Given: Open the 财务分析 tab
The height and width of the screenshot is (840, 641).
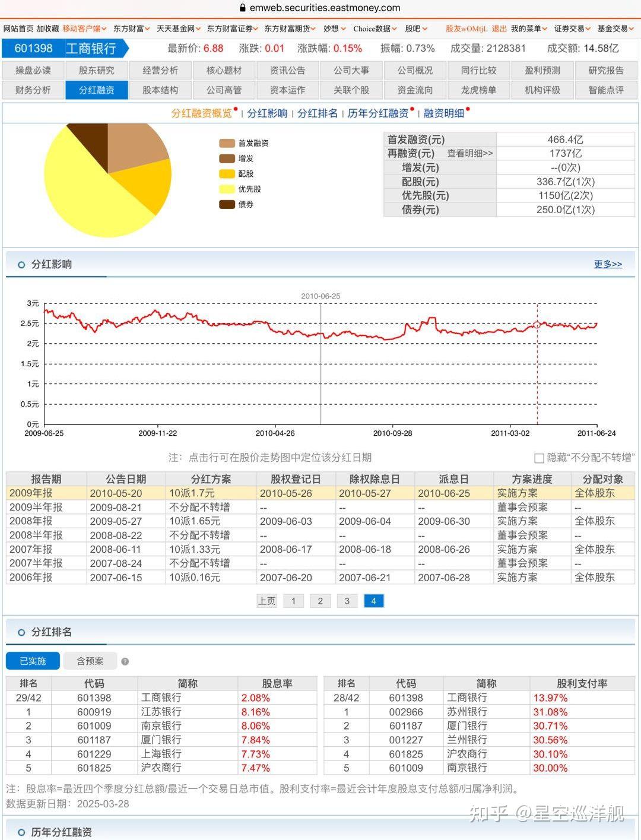Looking at the screenshot, I should tap(33, 90).
